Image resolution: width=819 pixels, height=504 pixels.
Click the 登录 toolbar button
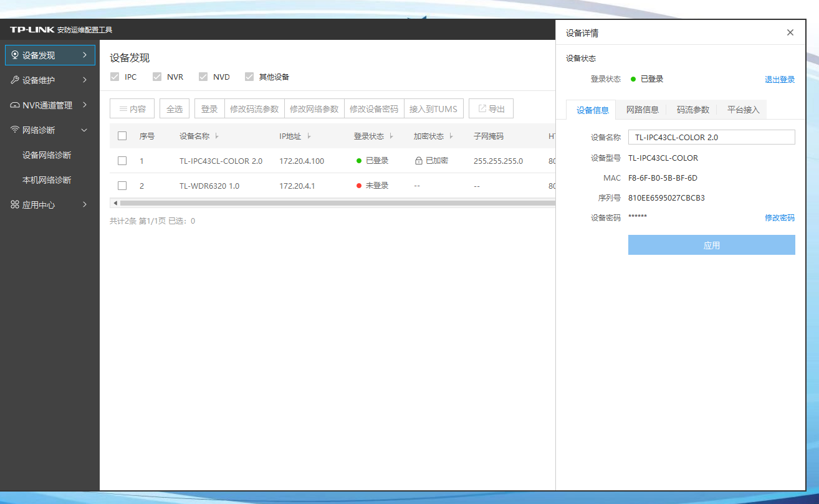pyautogui.click(x=209, y=108)
